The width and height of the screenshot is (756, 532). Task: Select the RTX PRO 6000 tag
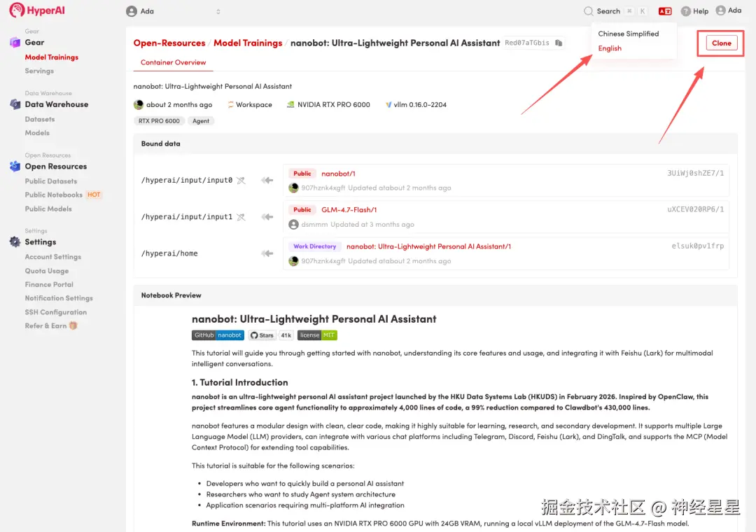[159, 121]
